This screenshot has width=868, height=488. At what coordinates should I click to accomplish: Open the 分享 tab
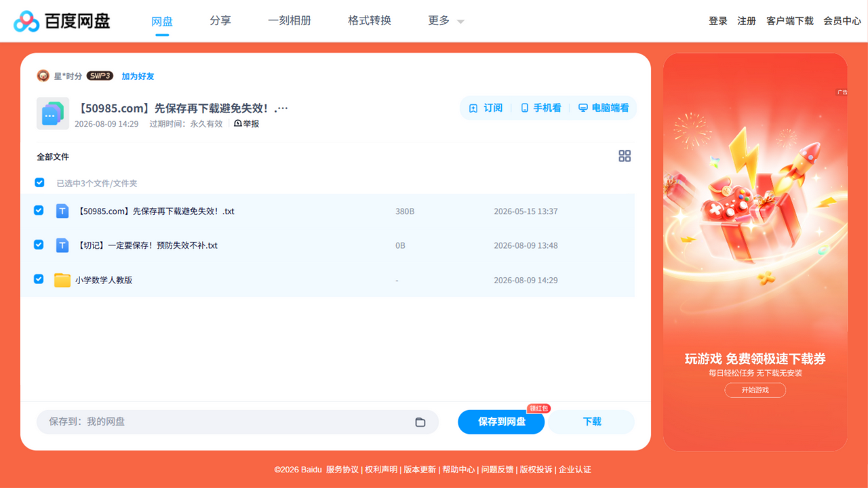coord(220,21)
